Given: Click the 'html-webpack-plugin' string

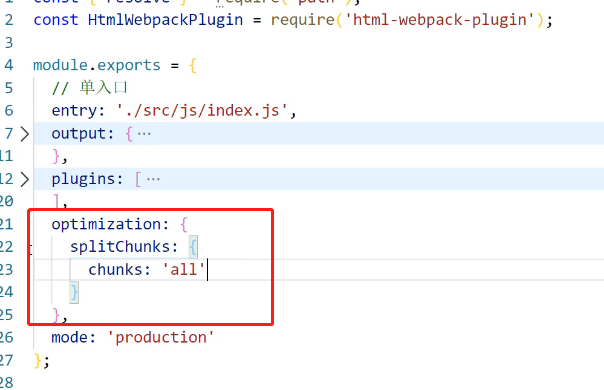Looking at the screenshot, I should coord(440,20).
